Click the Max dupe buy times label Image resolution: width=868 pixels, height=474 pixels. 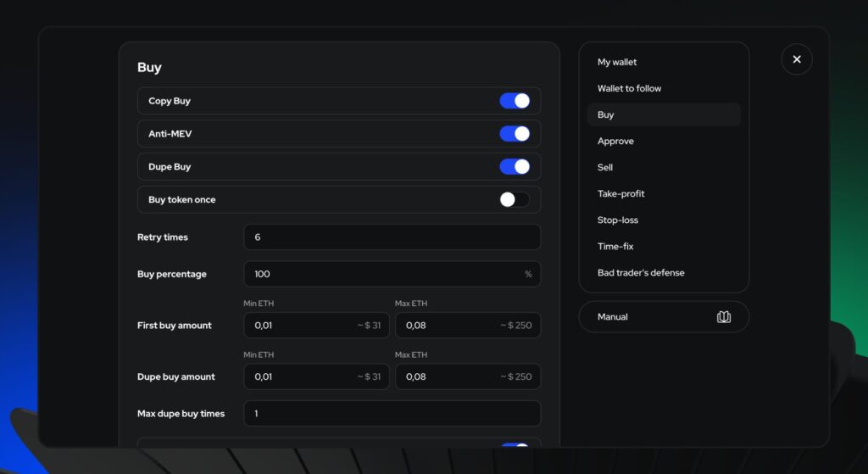pyautogui.click(x=181, y=414)
